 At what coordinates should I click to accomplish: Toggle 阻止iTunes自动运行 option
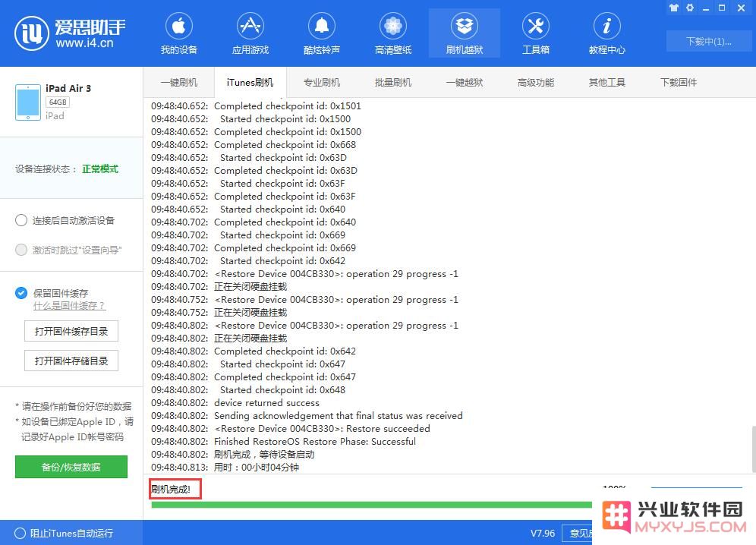tap(20, 533)
